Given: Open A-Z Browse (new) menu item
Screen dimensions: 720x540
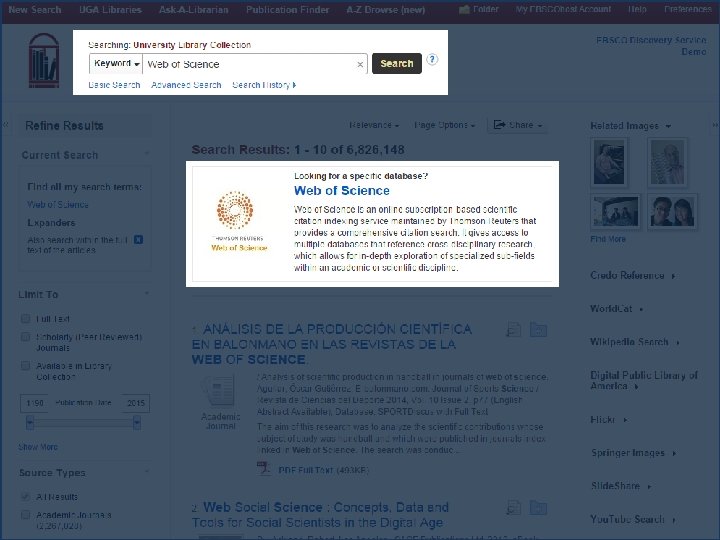Looking at the screenshot, I should click(386, 10).
